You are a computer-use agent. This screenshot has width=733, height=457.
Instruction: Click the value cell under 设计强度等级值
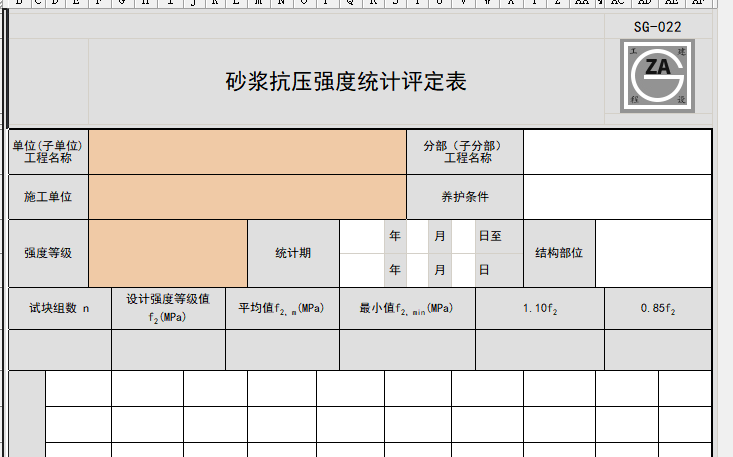click(x=168, y=350)
